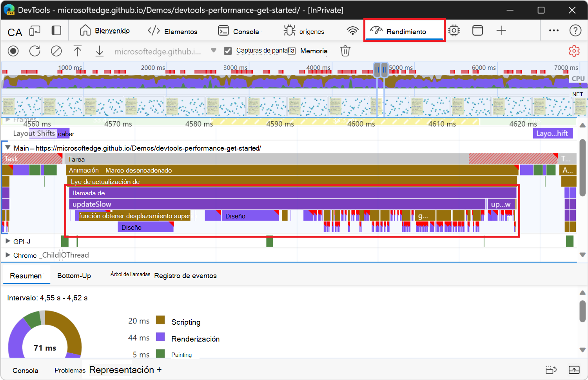Open the Memory tool chip icon

click(454, 31)
